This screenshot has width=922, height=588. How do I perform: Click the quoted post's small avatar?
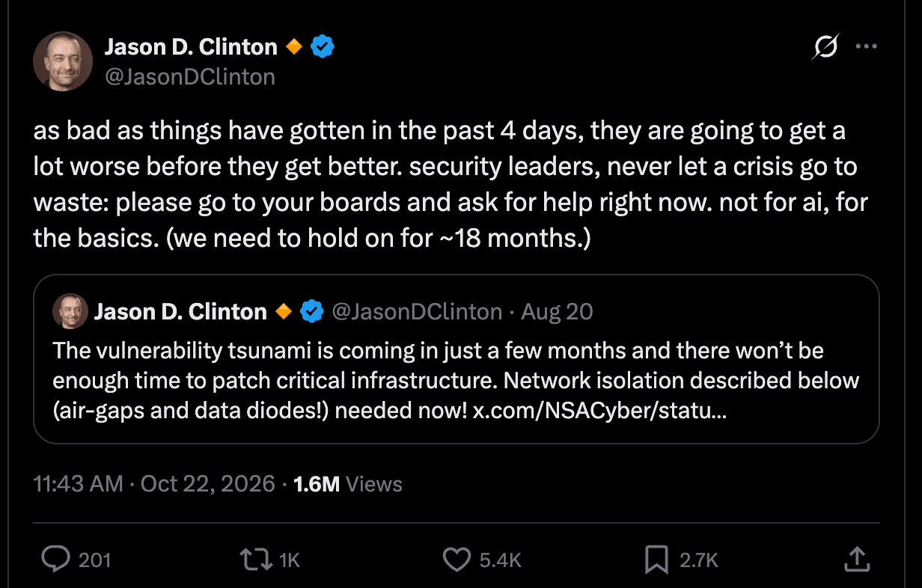click(x=70, y=311)
